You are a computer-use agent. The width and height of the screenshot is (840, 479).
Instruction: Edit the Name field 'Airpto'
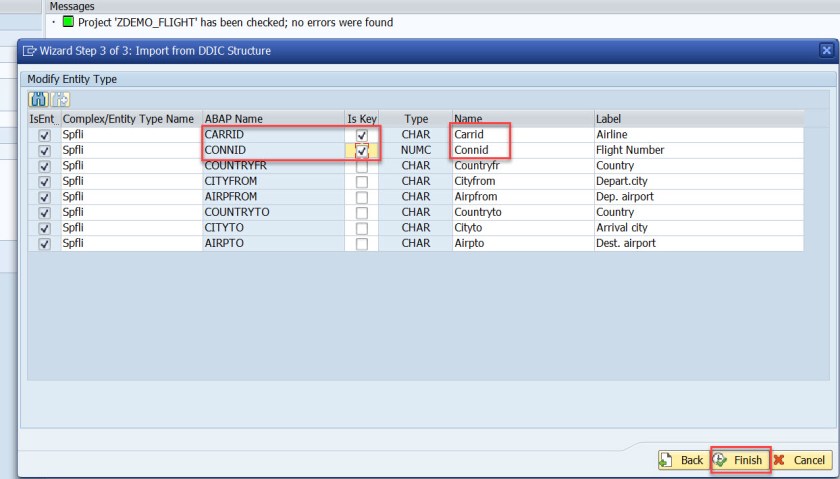pos(523,243)
